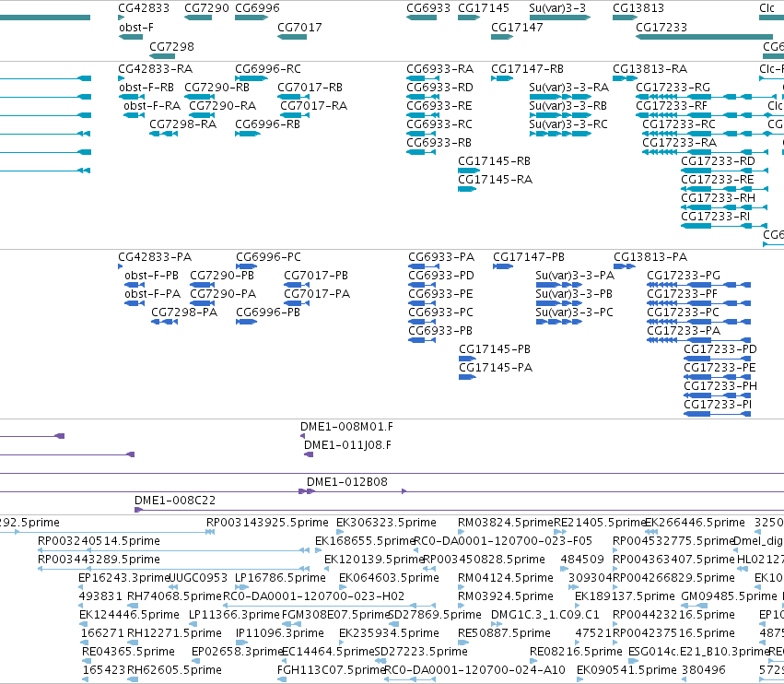Click EST label 'DMG1C.3_1.C09.C1'
Screen dimensions: 784x684
coord(545,615)
